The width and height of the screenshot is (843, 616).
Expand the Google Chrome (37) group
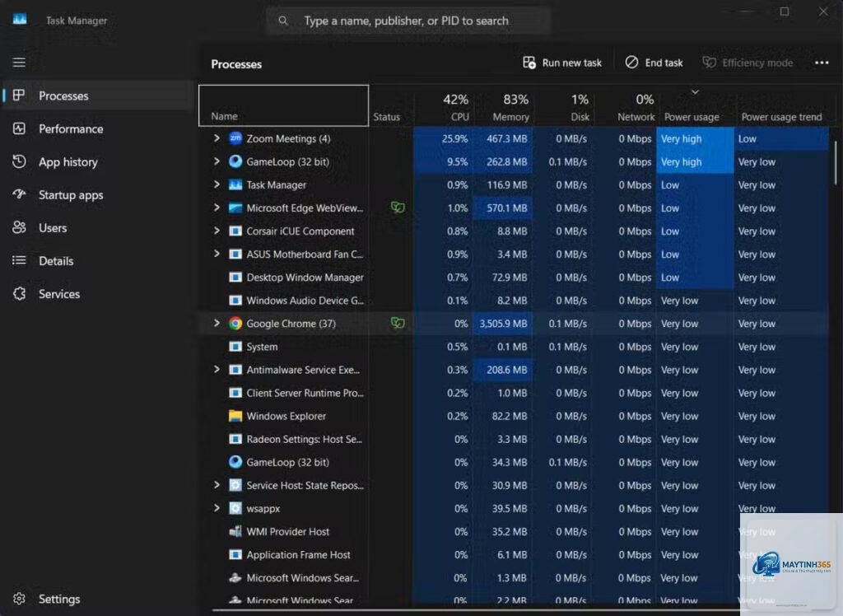(x=217, y=324)
